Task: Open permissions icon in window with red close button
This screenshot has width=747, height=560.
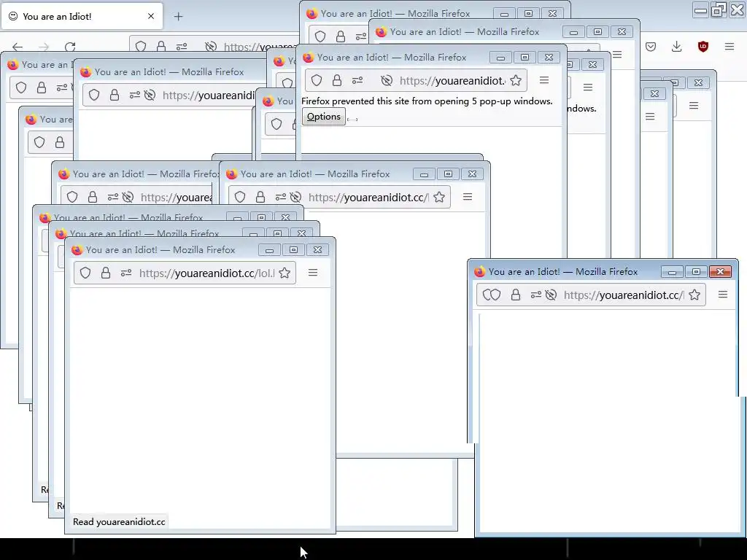Action: 536,295
